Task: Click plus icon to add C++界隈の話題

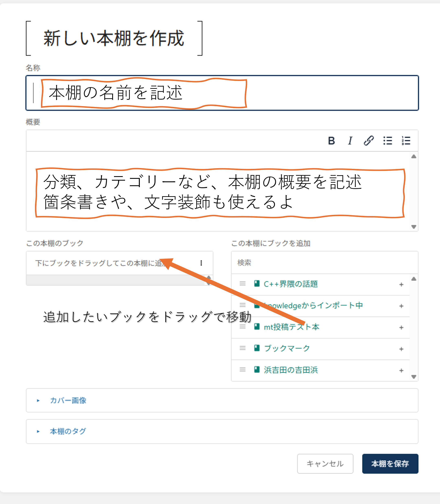Action: (401, 284)
